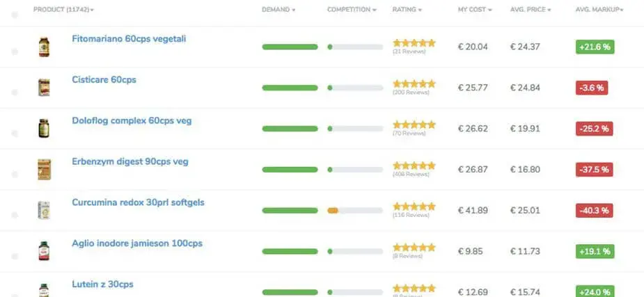The image size is (644, 297).
Task: Open the Curcumina redox 30prl softgels link
Action: [x=138, y=202]
